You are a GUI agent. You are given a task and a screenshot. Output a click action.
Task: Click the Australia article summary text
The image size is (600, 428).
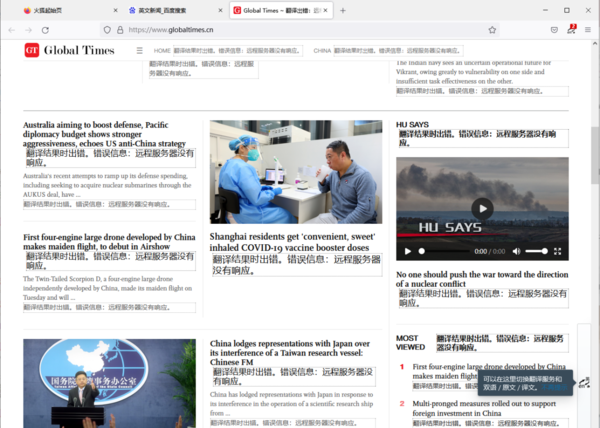point(107,185)
